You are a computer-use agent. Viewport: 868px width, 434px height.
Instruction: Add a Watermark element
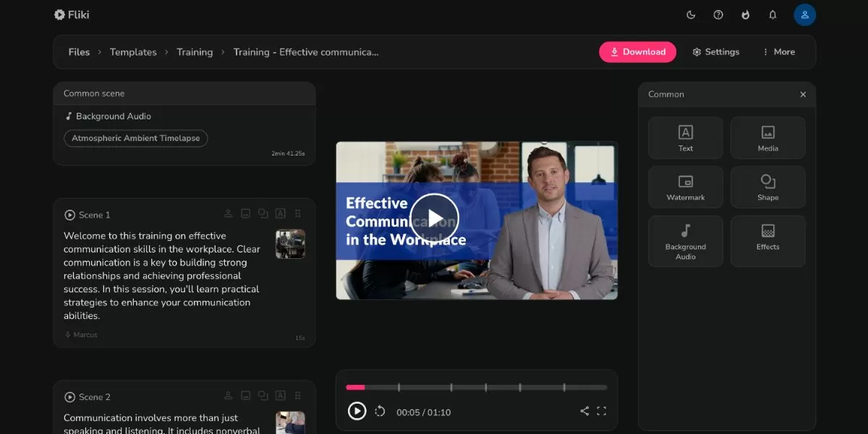point(686,187)
